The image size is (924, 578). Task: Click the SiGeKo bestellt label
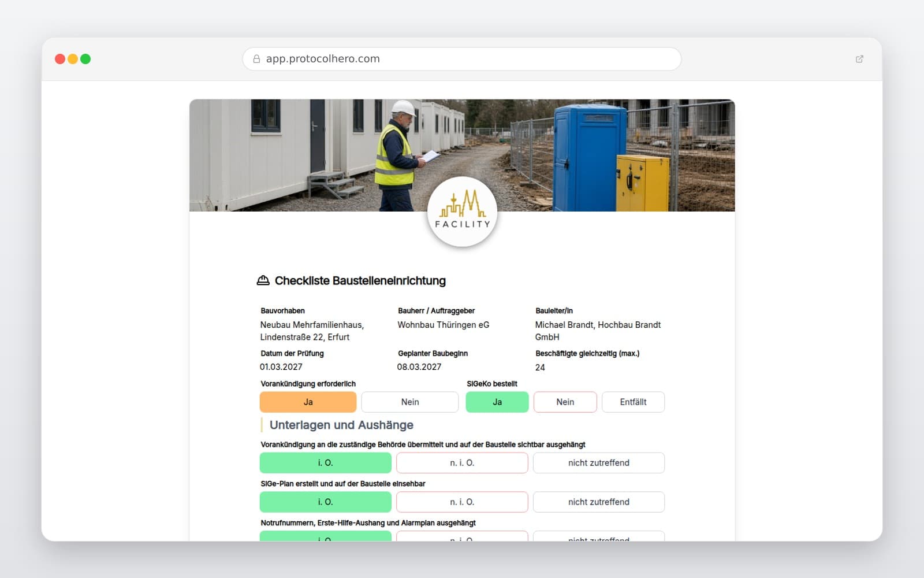[x=492, y=384]
